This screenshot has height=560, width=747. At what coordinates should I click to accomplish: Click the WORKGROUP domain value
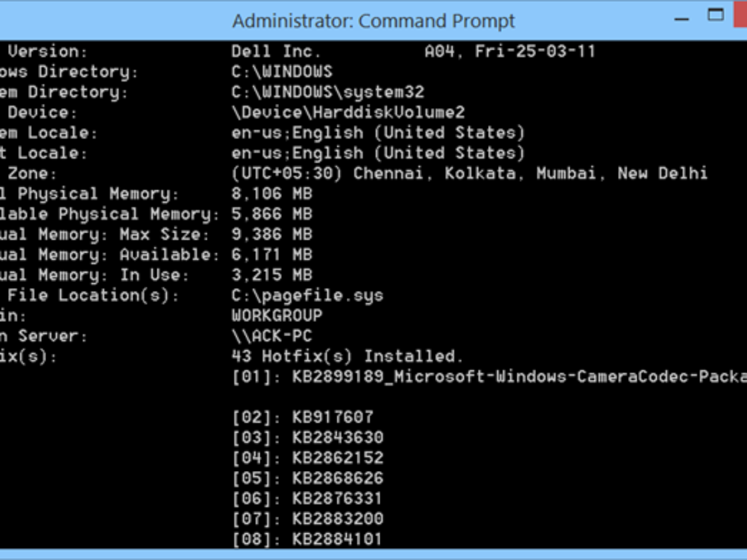tap(276, 315)
